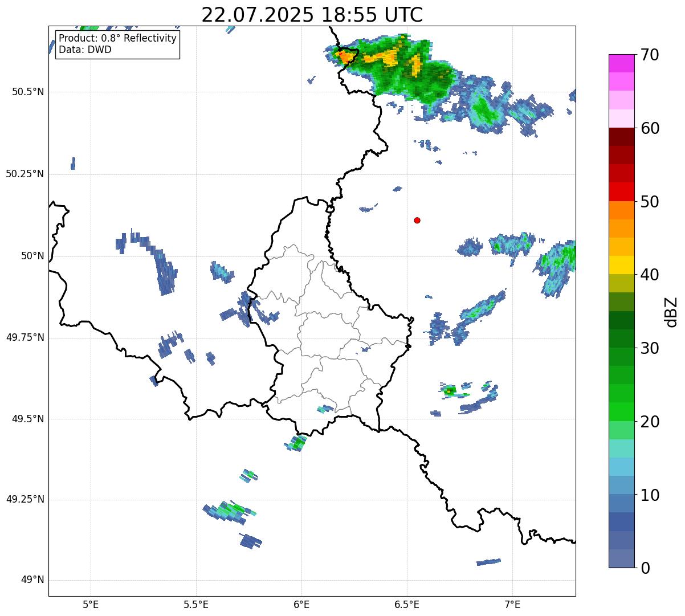Click the 49.25°N latitude label
Viewport: 685px width, 616px height.
[25, 500]
